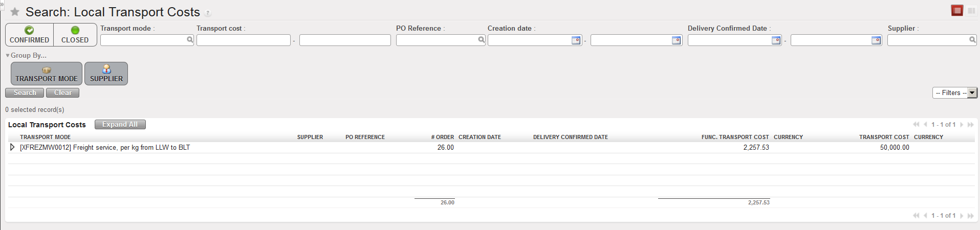Image resolution: width=980 pixels, height=230 pixels.
Task: Sort by FUNC. TRANSPORT COST column header
Action: pyautogui.click(x=735, y=137)
